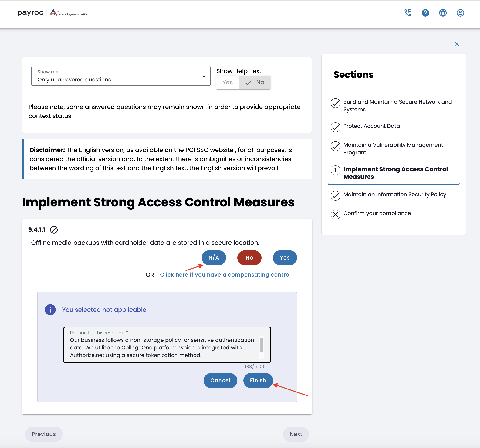Click into the Reason for this response field
Viewport: 480px width, 448px height.
tap(162, 347)
